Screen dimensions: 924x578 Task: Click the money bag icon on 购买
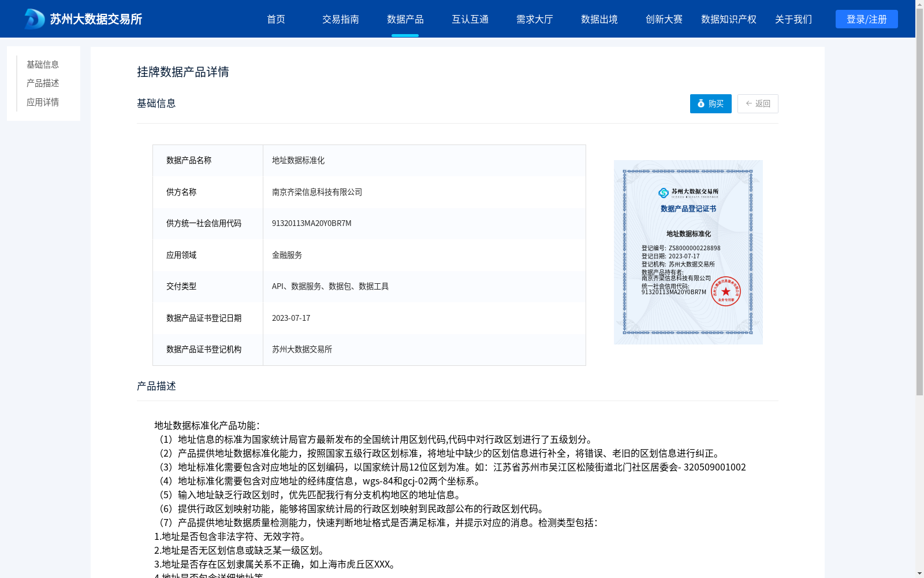701,103
